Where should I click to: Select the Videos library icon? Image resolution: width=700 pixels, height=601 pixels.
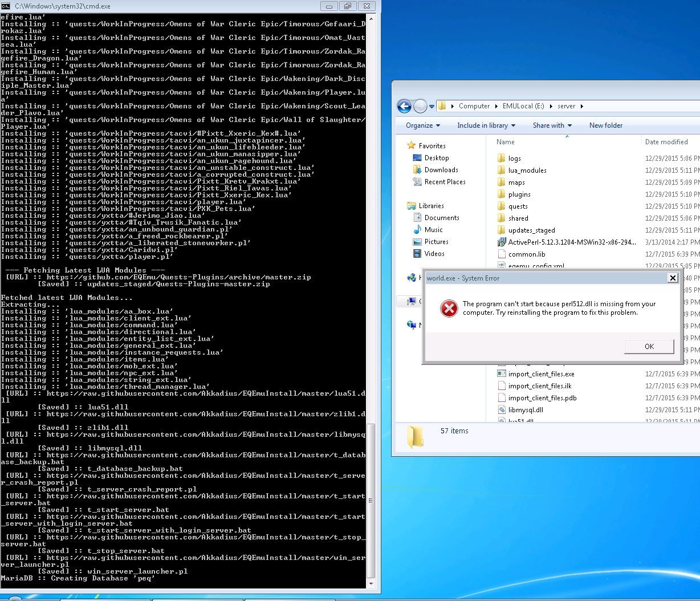pos(417,254)
